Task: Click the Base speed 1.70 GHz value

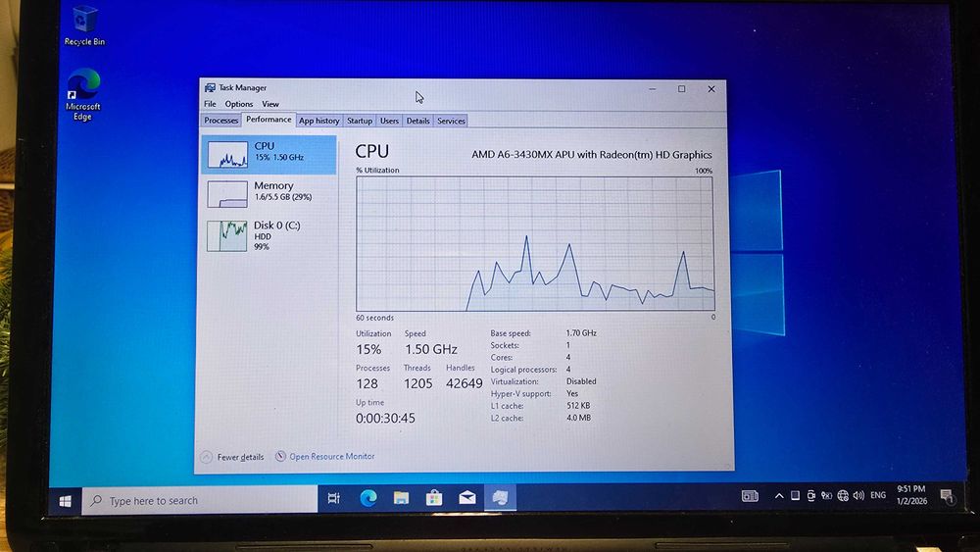Action: click(581, 333)
